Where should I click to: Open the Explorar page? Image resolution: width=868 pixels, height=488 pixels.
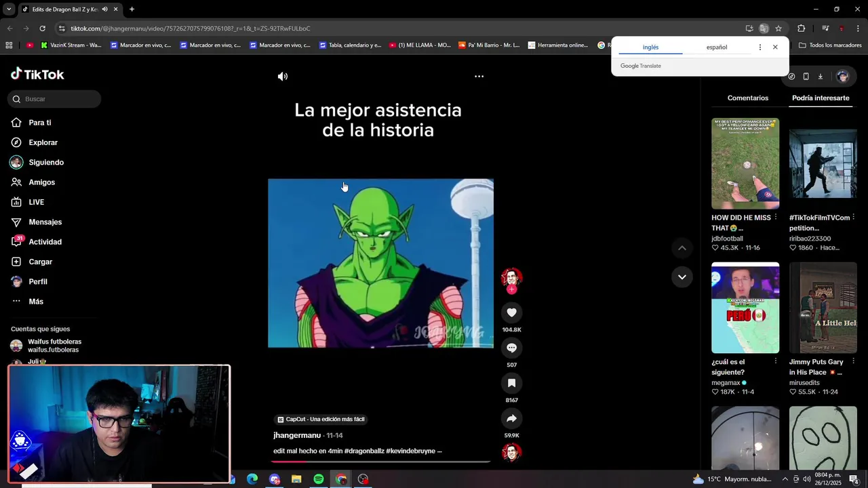coord(43,142)
